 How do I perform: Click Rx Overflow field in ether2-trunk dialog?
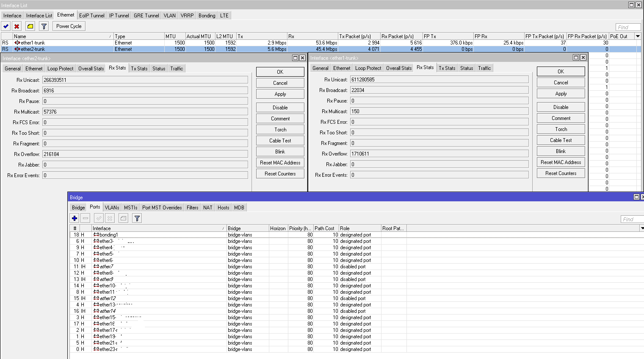pos(145,154)
